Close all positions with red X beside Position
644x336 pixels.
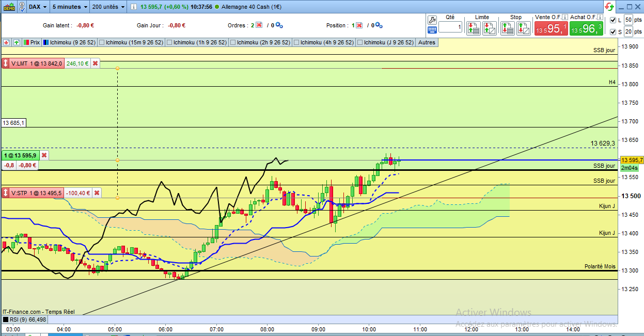click(359, 25)
